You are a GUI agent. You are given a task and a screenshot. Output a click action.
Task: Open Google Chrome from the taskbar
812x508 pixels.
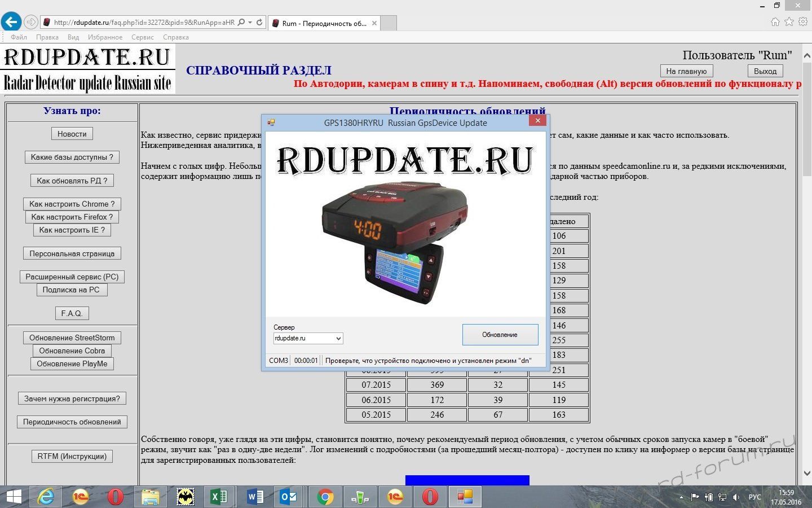point(324,497)
